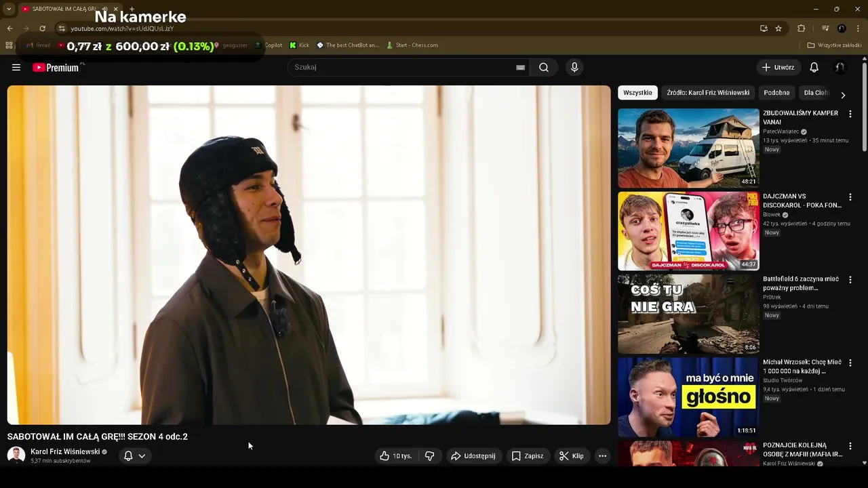This screenshot has height=488, width=868.
Task: Open Michał Wrzosek: Chcę Mieć video title
Action: click(802, 367)
